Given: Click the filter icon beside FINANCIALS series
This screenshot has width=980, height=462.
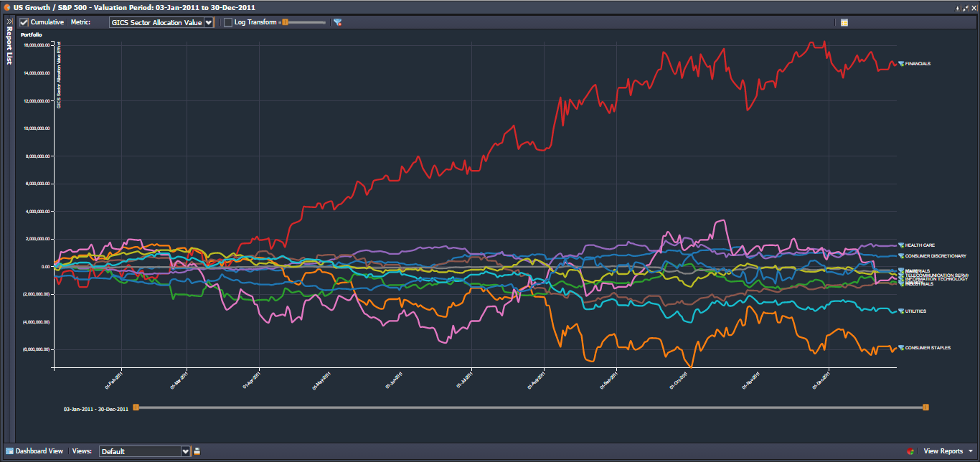Looking at the screenshot, I should point(901,64).
